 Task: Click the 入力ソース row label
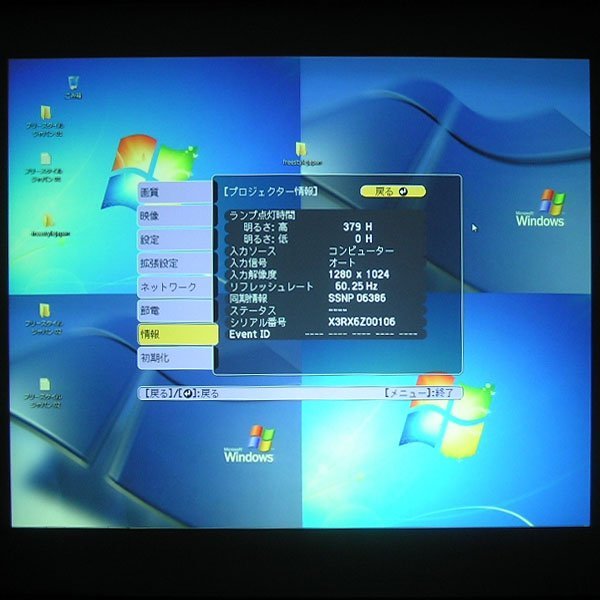253,251
